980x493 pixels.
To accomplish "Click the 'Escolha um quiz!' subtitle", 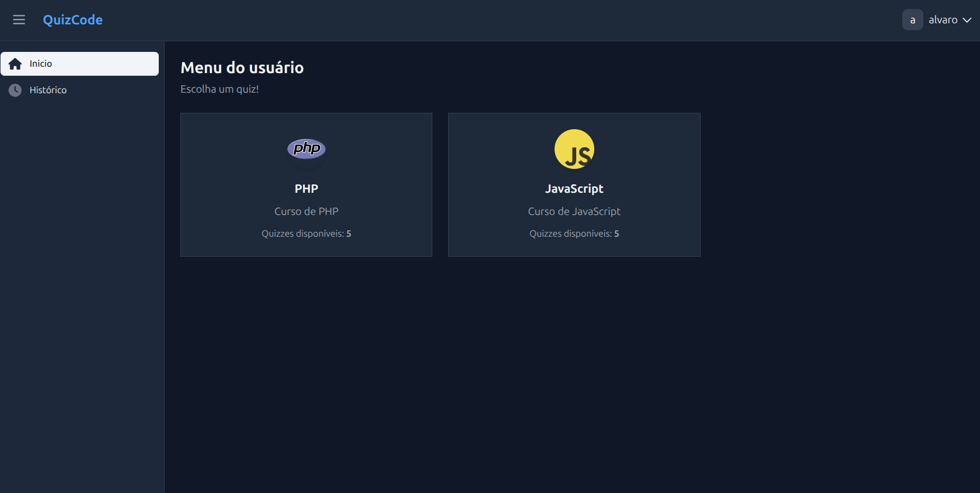I will click(220, 89).
